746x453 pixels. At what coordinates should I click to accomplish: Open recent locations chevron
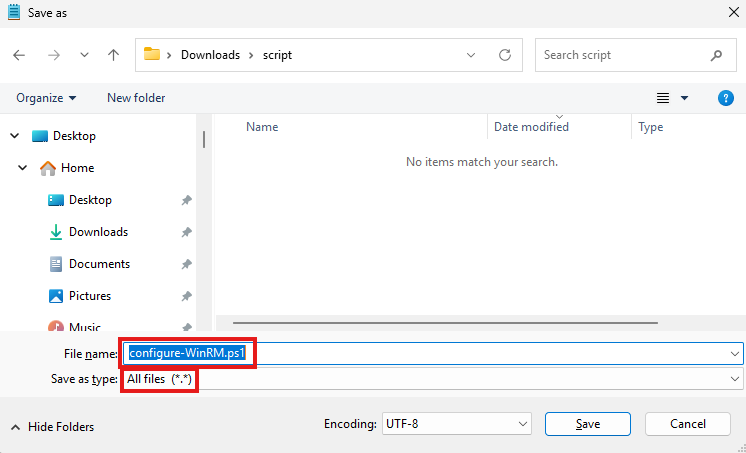point(84,55)
